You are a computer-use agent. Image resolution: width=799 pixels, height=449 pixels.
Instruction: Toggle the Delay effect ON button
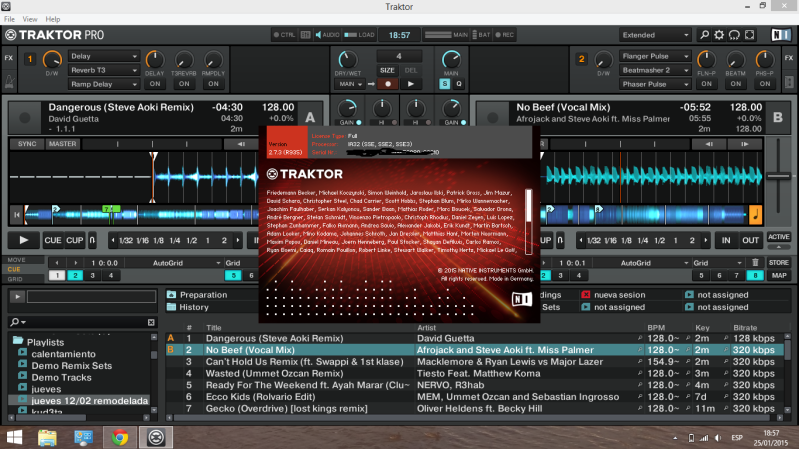point(155,84)
